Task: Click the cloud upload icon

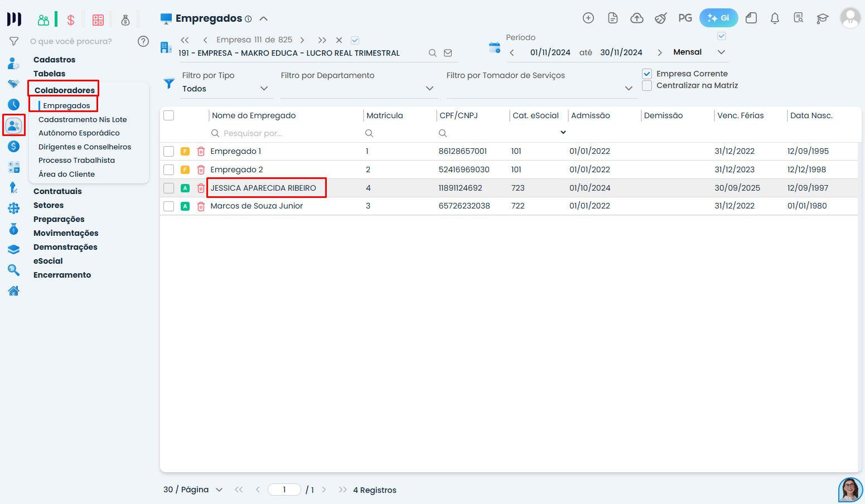Action: click(x=636, y=18)
